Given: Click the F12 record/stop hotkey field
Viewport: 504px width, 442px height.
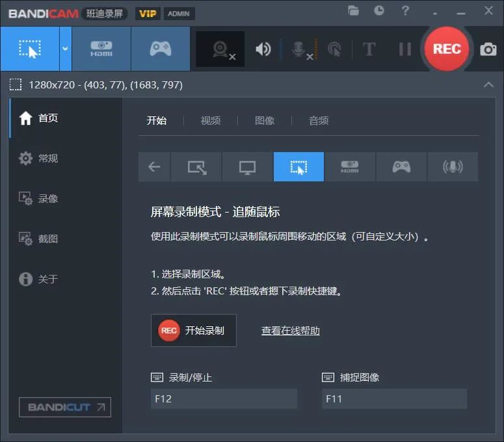Looking at the screenshot, I should pos(224,398).
